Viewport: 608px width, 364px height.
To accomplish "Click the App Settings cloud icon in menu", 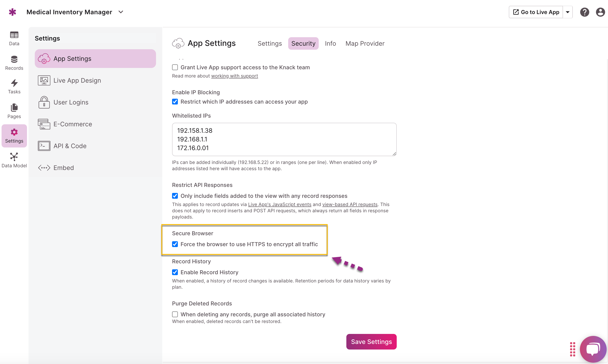I will point(44,59).
